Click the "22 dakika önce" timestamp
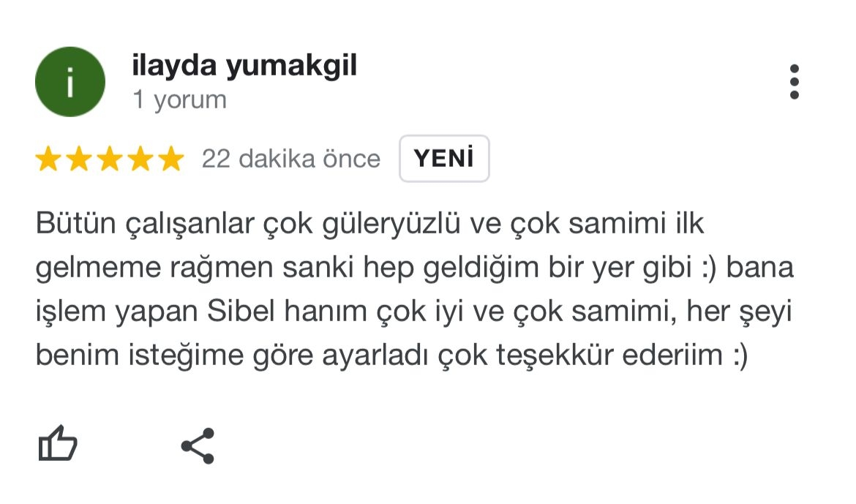Image resolution: width=856 pixels, height=504 pixels. click(291, 159)
